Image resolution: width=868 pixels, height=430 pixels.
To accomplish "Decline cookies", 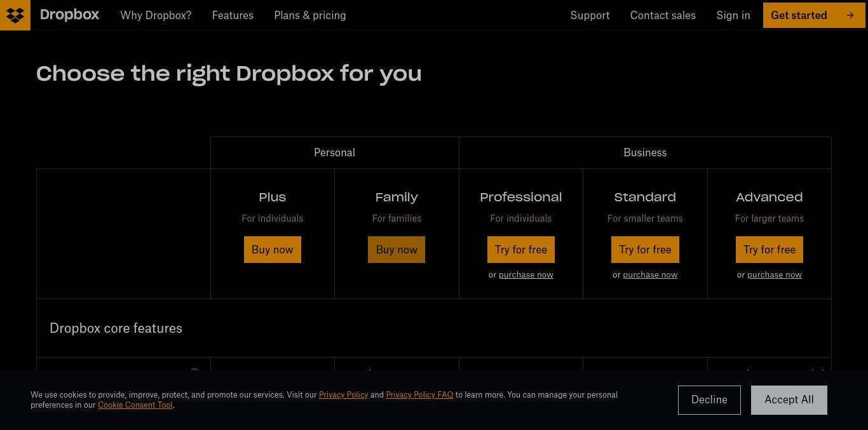I will coord(709,400).
